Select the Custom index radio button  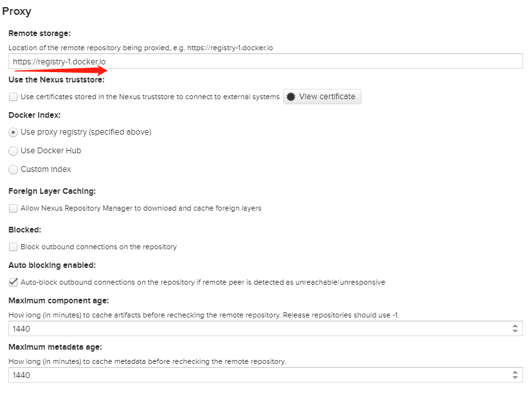(14, 169)
